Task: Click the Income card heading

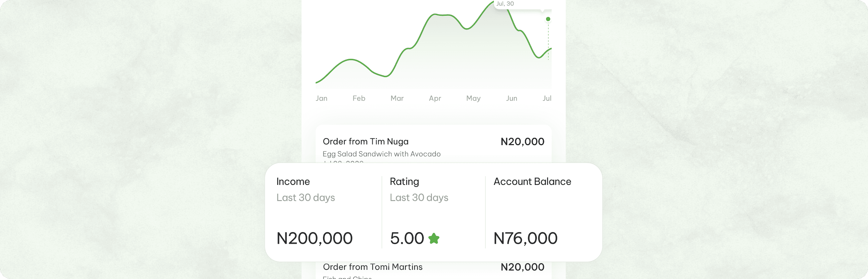Action: click(293, 181)
